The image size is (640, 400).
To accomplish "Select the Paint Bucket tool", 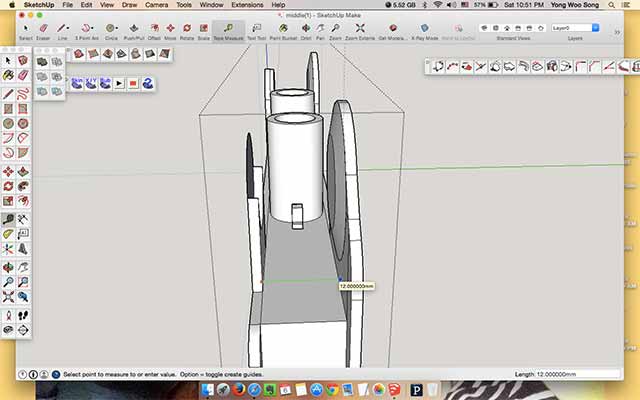I will pyautogui.click(x=283, y=31).
